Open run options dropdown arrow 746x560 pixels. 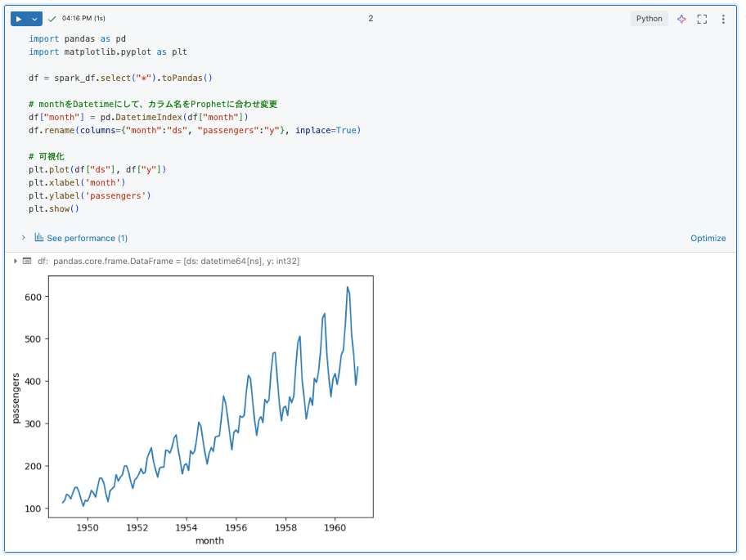pos(34,19)
